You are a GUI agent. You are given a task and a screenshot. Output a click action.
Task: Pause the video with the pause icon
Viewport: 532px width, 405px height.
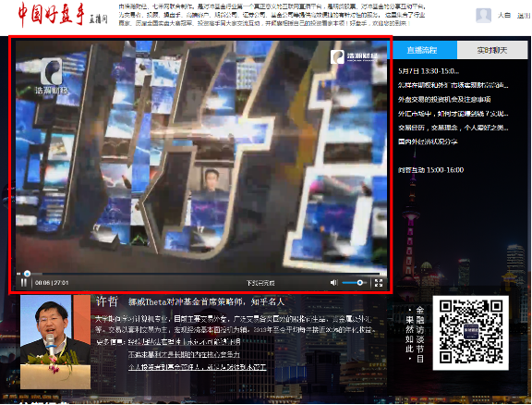[23, 283]
